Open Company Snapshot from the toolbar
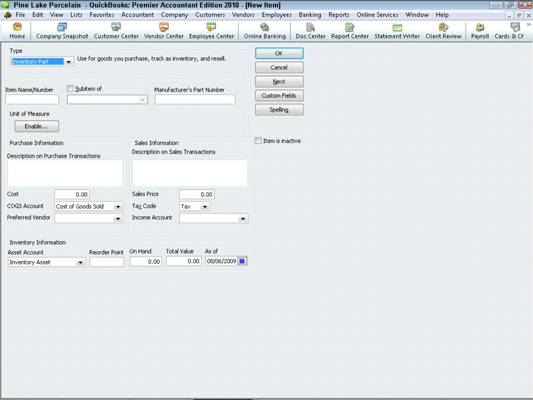 point(62,31)
